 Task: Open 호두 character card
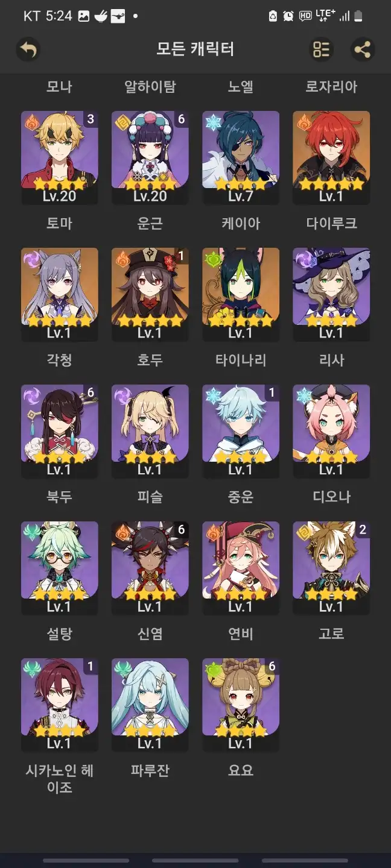[x=150, y=295]
